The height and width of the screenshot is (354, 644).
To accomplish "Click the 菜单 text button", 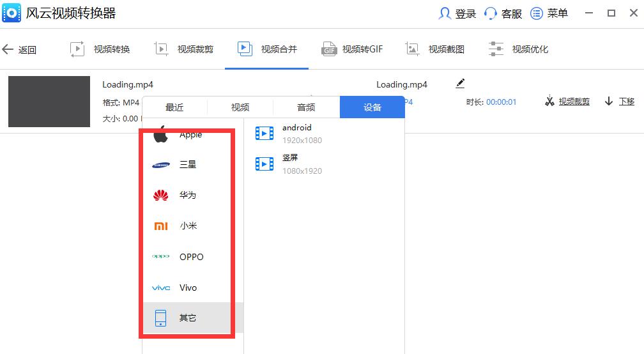I will [x=558, y=13].
